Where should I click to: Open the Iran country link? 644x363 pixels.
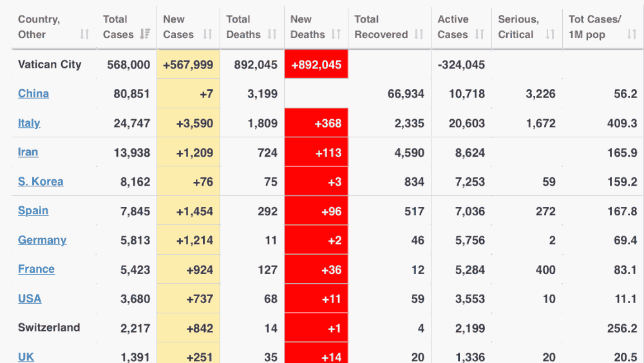28,152
